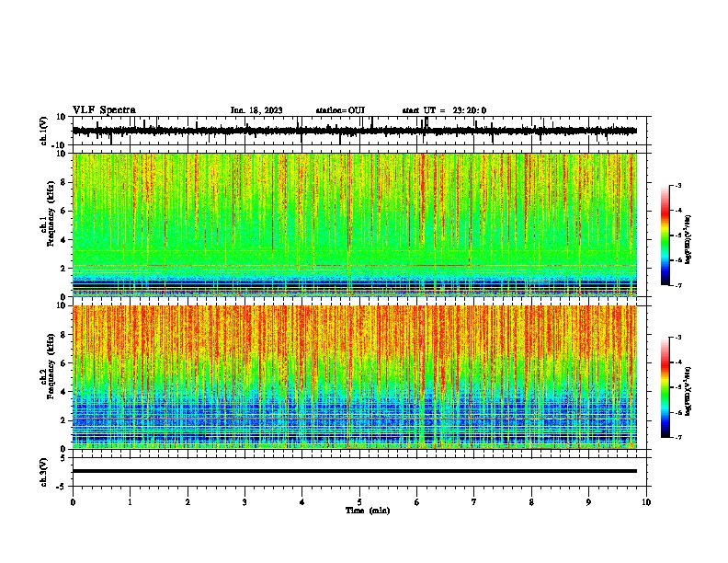Viewport: 728px width, 563px height.
Task: Click the "-7" tick on the ch.2 colorbar
Action: (x=678, y=437)
